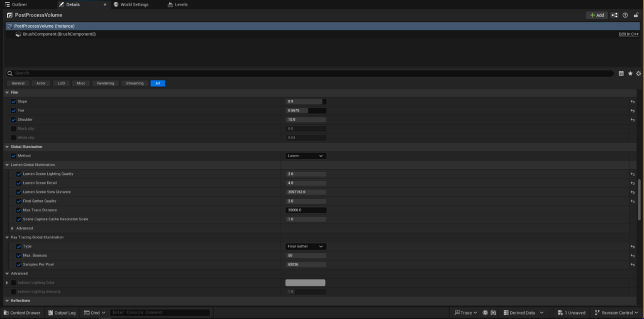Viewport: 644px width, 319px height.
Task: Click the PostProcessVolume actor icon in the header
Action: point(9,15)
